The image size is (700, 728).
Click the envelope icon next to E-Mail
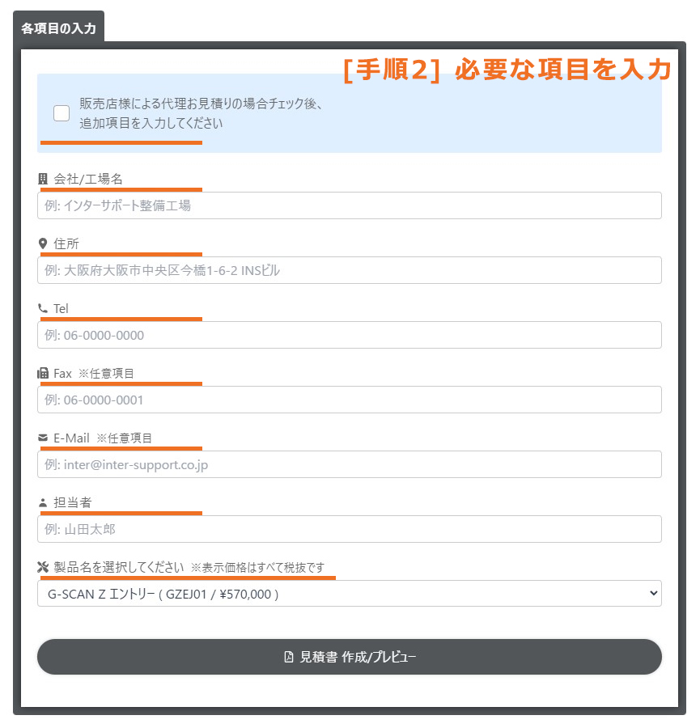(44, 438)
